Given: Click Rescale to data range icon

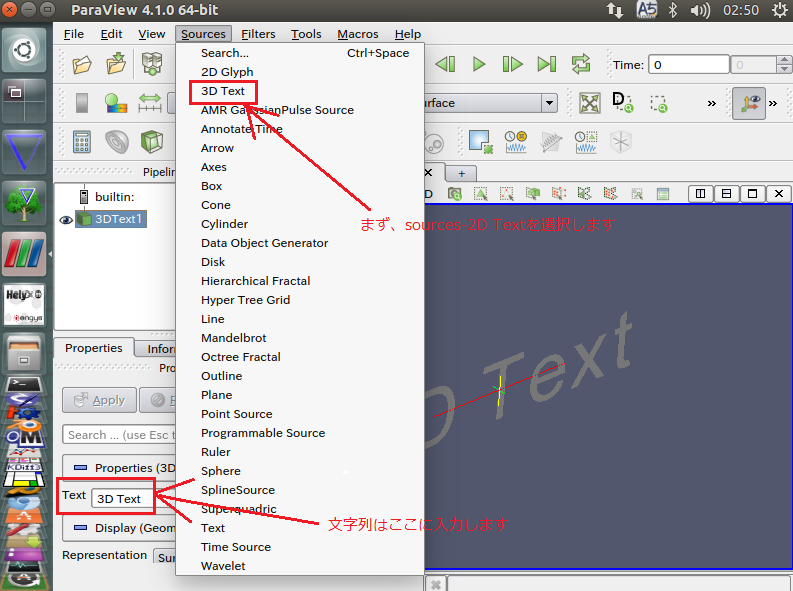Looking at the screenshot, I should point(150,103).
